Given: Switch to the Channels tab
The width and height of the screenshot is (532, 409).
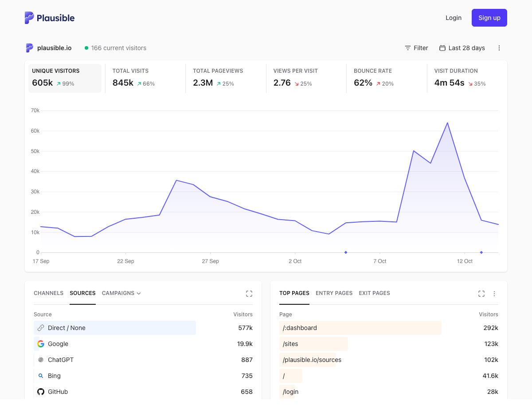Looking at the screenshot, I should tap(48, 293).
